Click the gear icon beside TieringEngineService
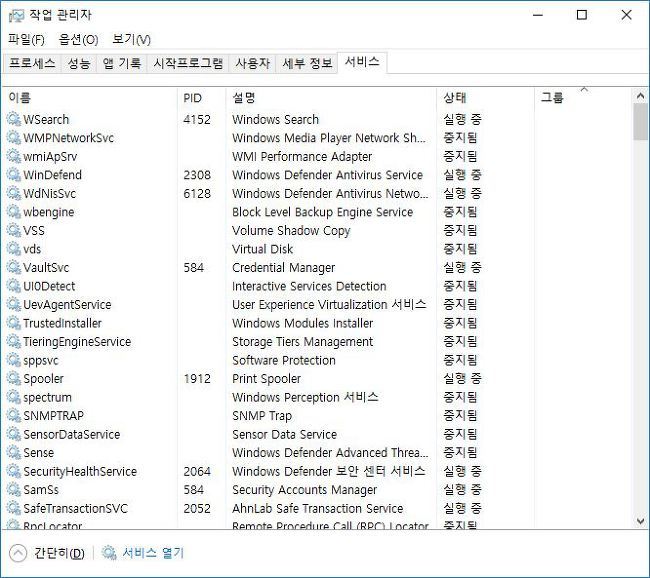The width and height of the screenshot is (650, 578). [14, 342]
